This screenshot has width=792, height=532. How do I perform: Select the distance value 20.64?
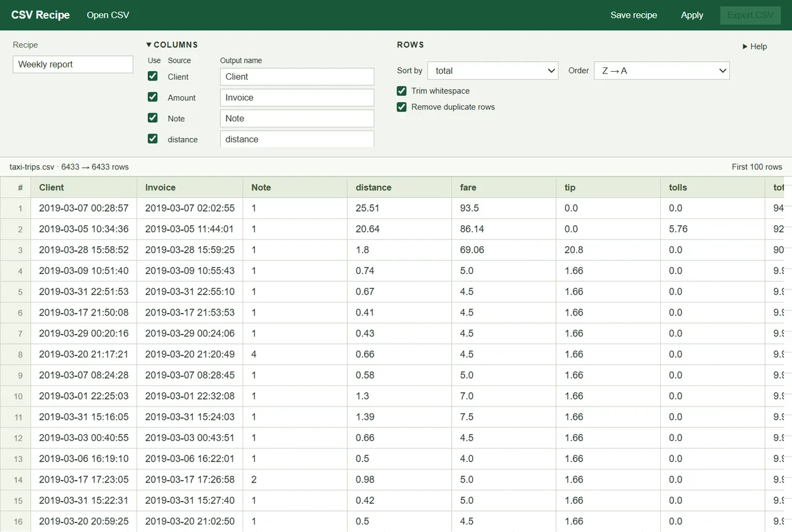pos(400,229)
